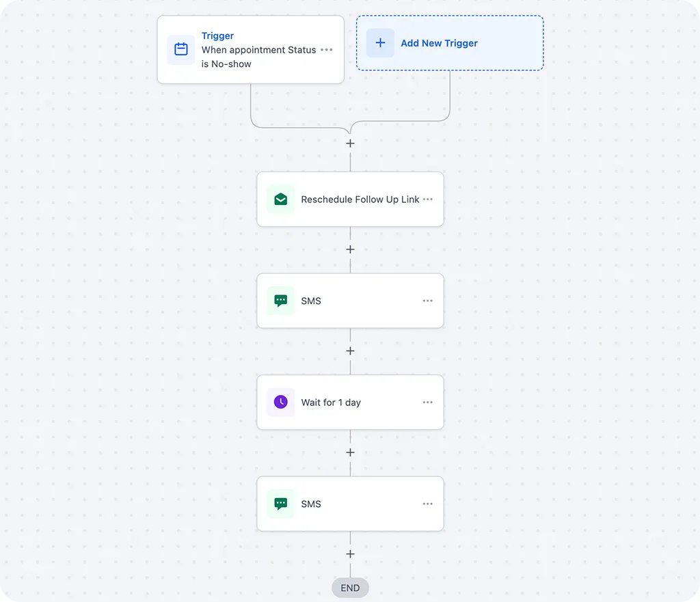
Task: Add a step above Reschedule Follow Up Link
Action: click(x=350, y=143)
